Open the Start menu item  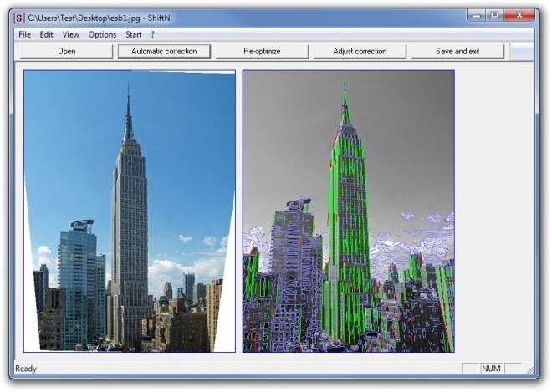point(134,34)
